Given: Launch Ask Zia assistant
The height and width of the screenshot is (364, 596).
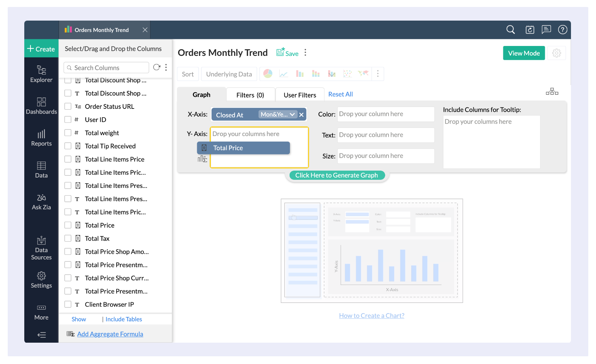Looking at the screenshot, I should coord(41,202).
